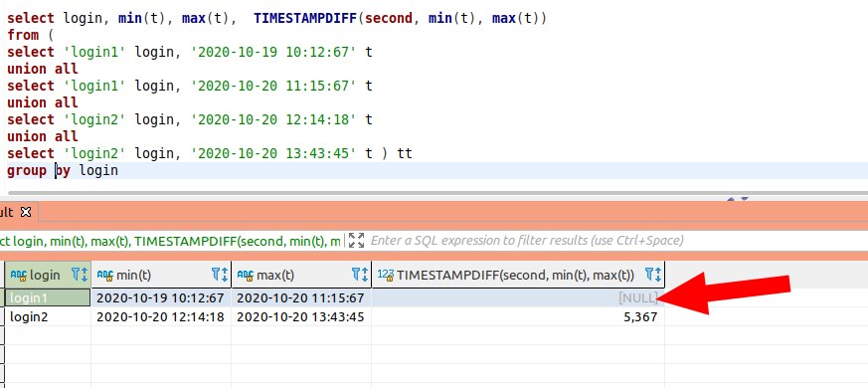
Task: Open the filter/sort icon in the max(t) column header
Action: [360, 274]
